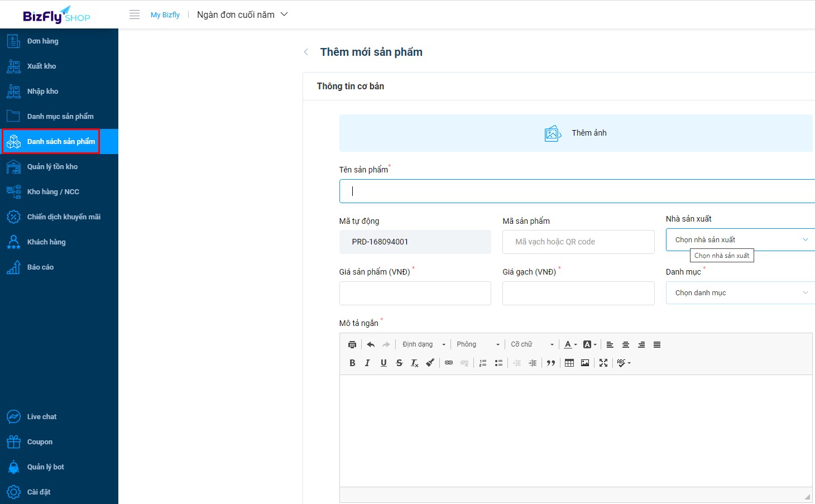Toggle block quote in editor

point(551,363)
